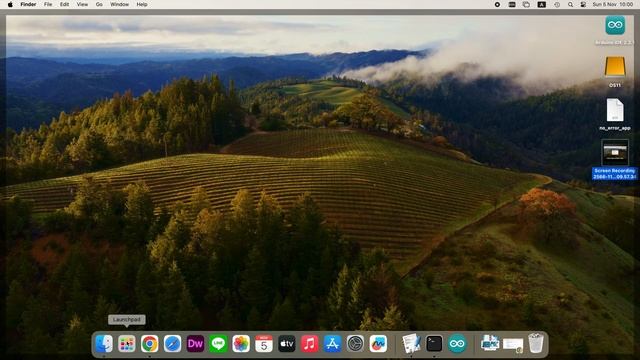Screen dimensions: 640x360
Task: Launch Apple TV from the Dock
Action: tap(287, 344)
